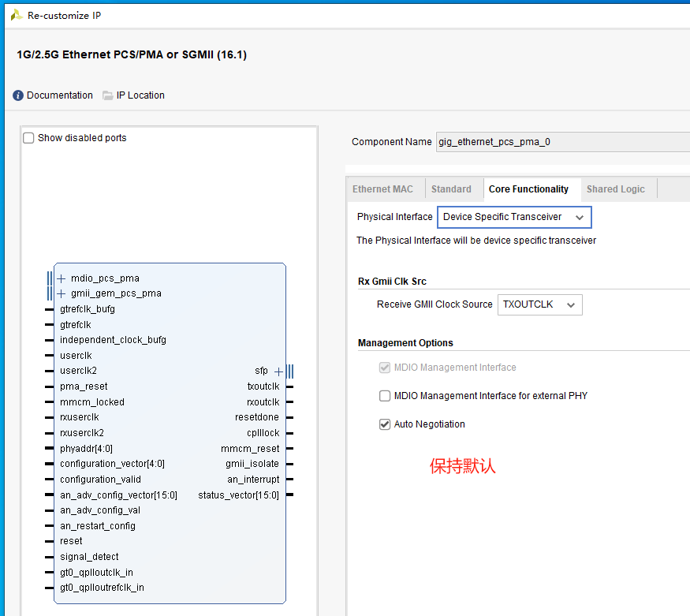Screen dimensions: 690x616
Task: Open the Documentation link
Action: (60, 95)
